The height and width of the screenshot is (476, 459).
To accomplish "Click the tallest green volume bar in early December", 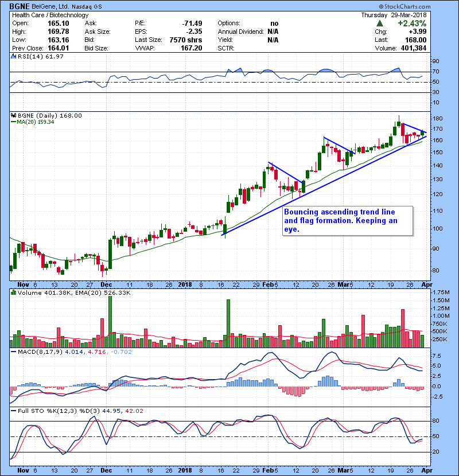I will [110, 322].
